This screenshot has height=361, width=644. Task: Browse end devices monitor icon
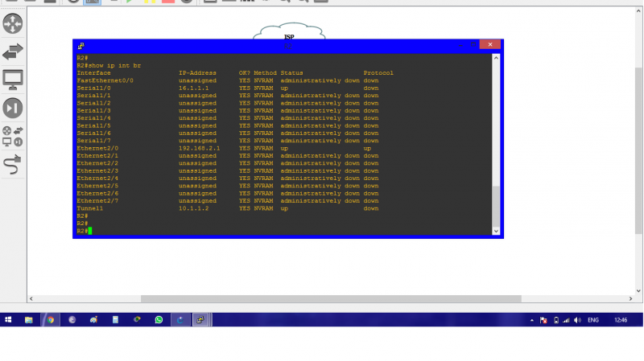pyautogui.click(x=13, y=80)
